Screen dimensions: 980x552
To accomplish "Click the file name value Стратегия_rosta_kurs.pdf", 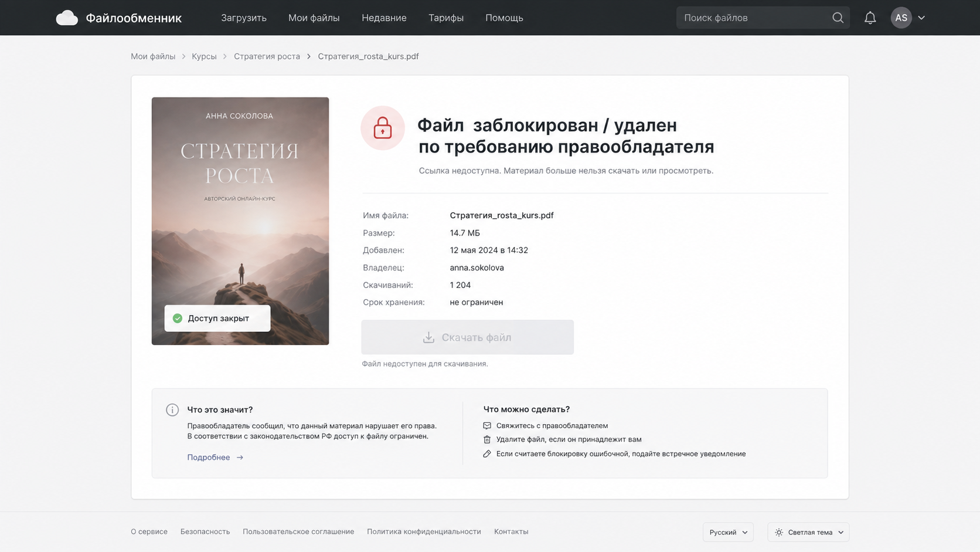I will coord(502,215).
